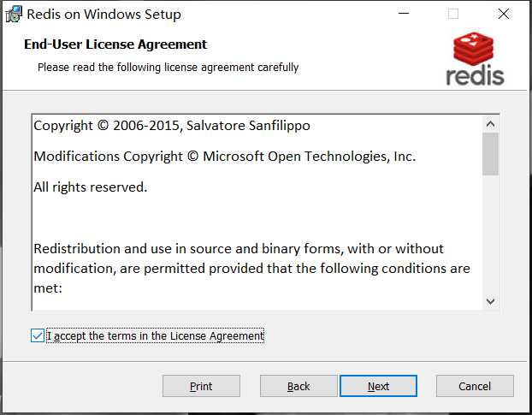The image size is (532, 415).
Task: Click the line 'Modifications Copyright © Microsoft Open Technologies, Inc.'
Action: click(225, 157)
